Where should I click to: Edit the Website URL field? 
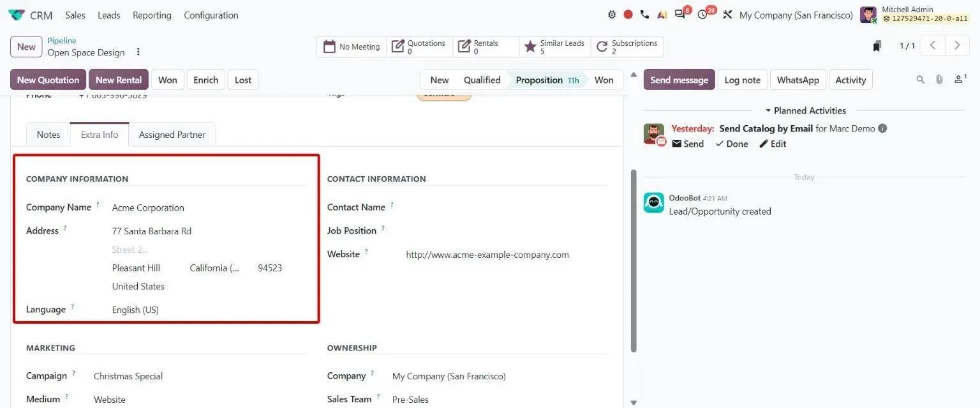pos(506,255)
